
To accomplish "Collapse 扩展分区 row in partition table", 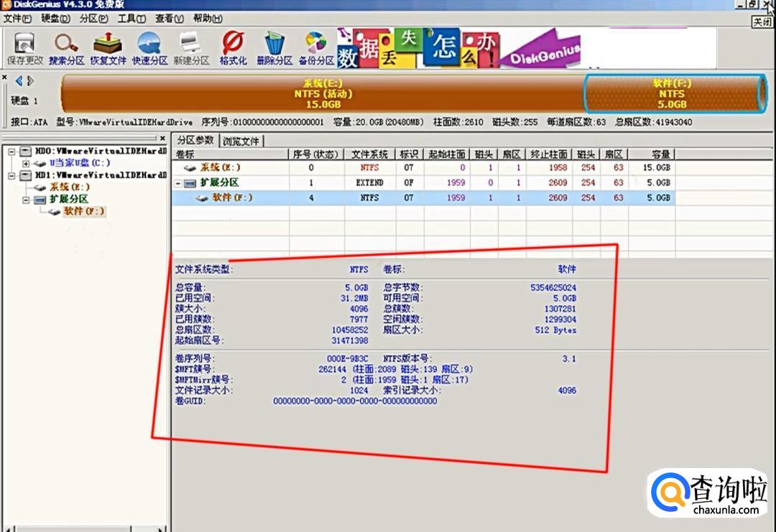I will 178,183.
